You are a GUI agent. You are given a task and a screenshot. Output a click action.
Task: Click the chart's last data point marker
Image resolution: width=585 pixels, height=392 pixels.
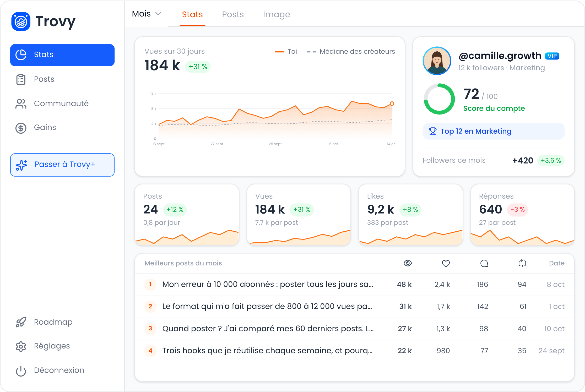(x=392, y=104)
